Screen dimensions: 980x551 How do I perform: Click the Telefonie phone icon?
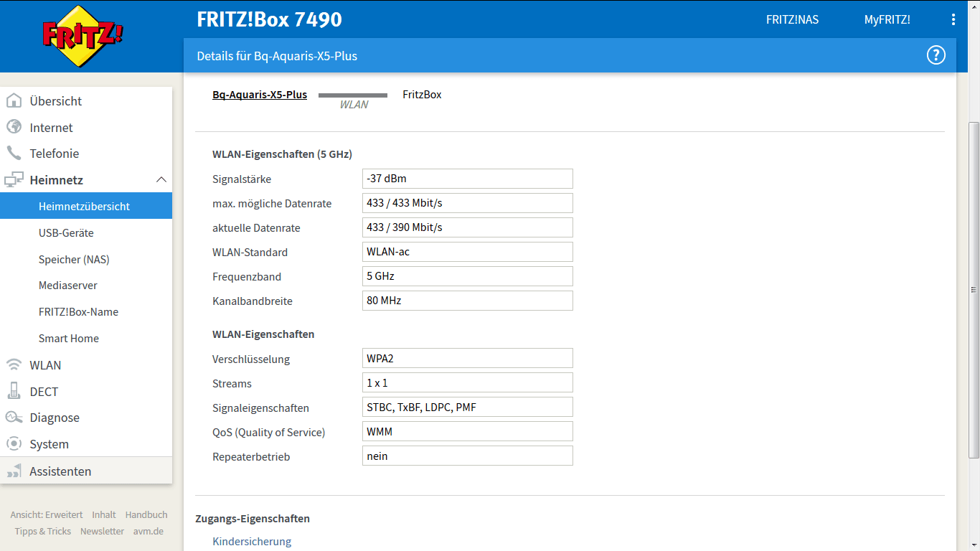(x=14, y=154)
